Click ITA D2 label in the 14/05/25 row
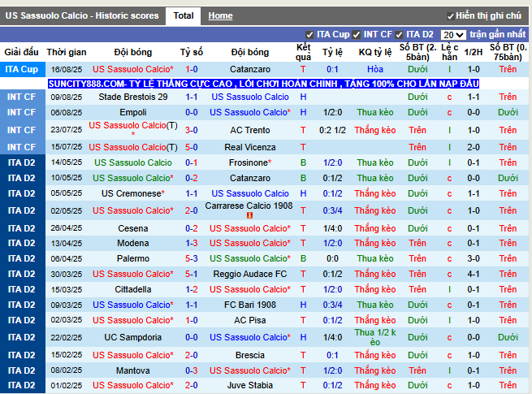This screenshot has width=532, height=394. click(22, 163)
